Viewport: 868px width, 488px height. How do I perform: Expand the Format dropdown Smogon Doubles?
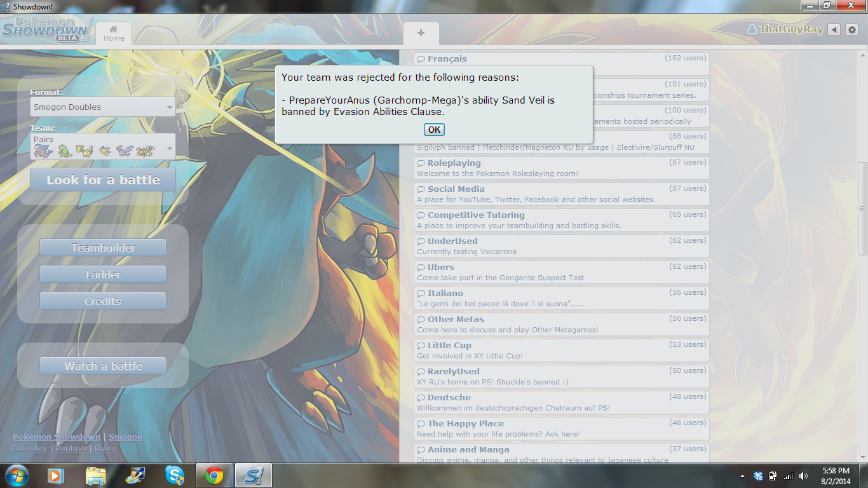click(103, 107)
